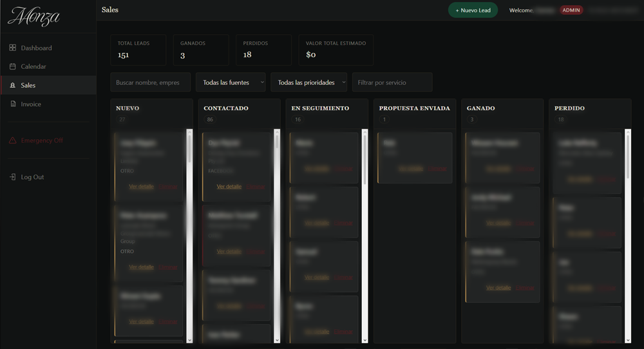Click the Valor Total Estimado $0 card

click(336, 50)
